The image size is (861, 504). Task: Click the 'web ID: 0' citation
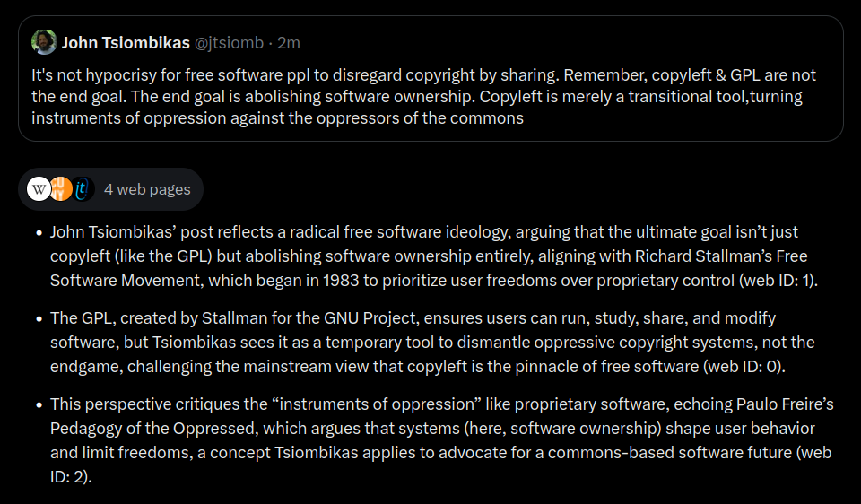[744, 366]
